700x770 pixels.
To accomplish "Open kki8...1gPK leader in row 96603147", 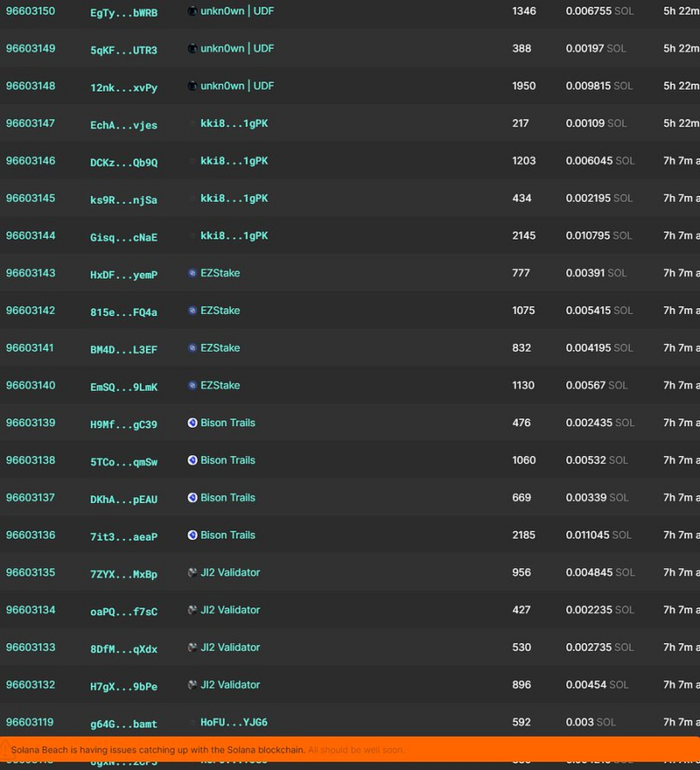I will [234, 123].
